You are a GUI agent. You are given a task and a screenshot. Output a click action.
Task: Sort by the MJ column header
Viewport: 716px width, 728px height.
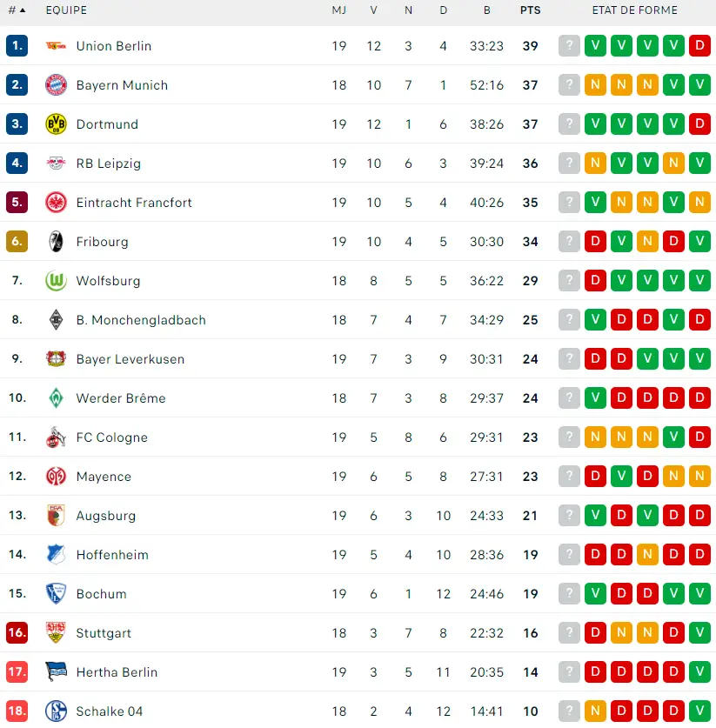[338, 10]
